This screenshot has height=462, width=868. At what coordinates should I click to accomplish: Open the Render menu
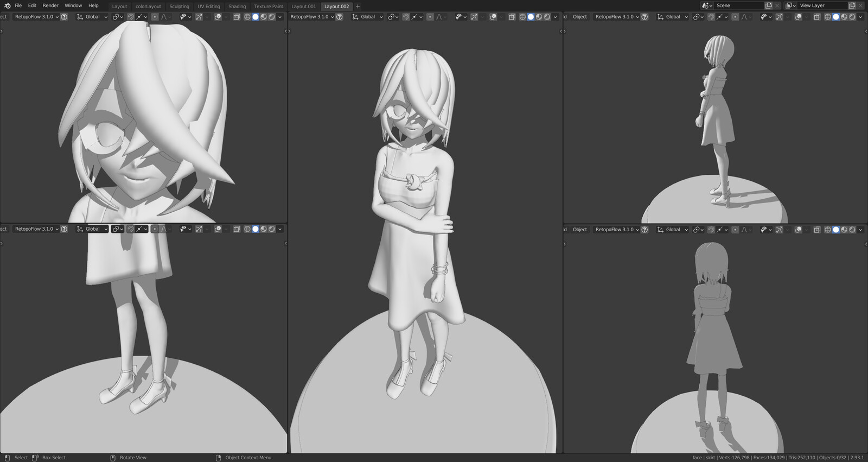pos(50,5)
